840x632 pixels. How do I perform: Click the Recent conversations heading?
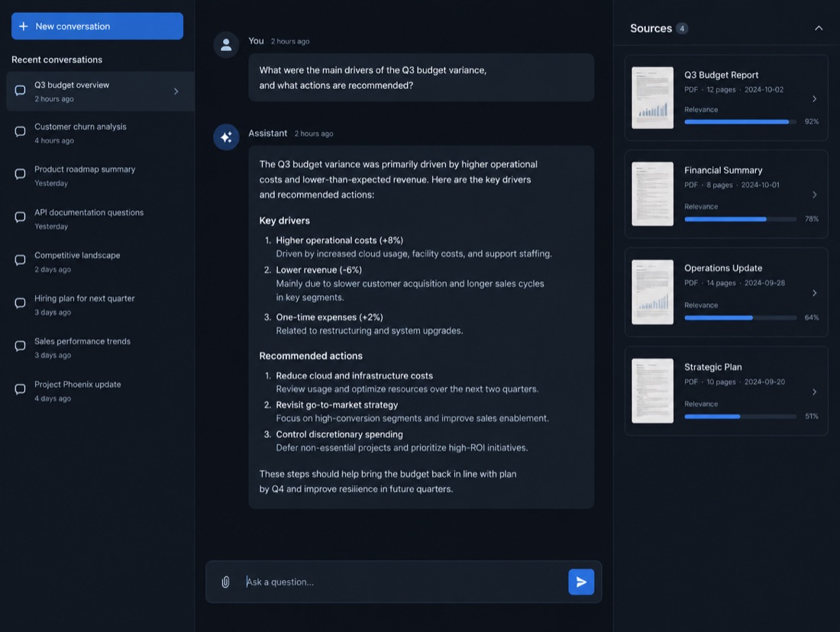point(57,60)
